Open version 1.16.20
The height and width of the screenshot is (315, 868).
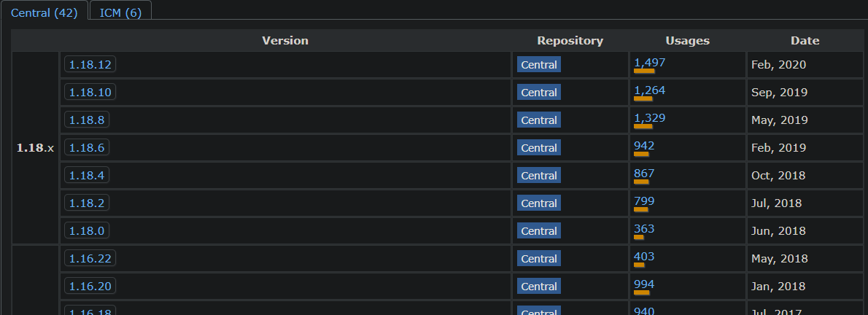coord(90,286)
